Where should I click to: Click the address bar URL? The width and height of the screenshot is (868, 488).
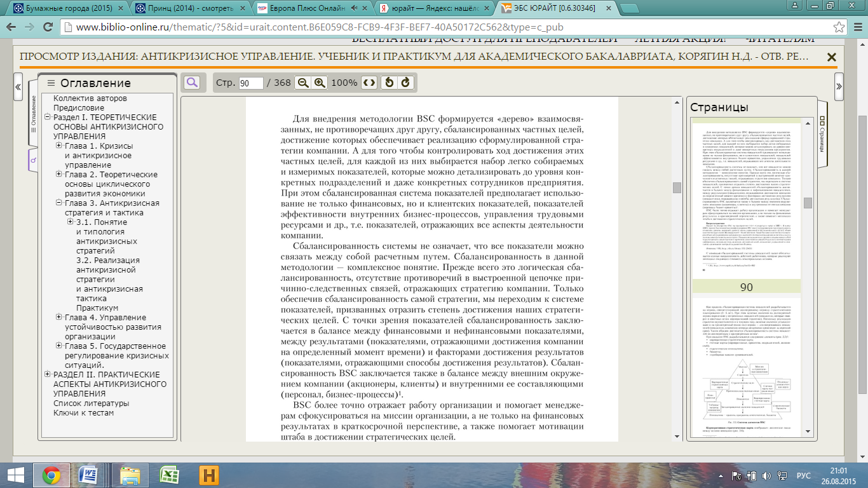click(x=319, y=27)
